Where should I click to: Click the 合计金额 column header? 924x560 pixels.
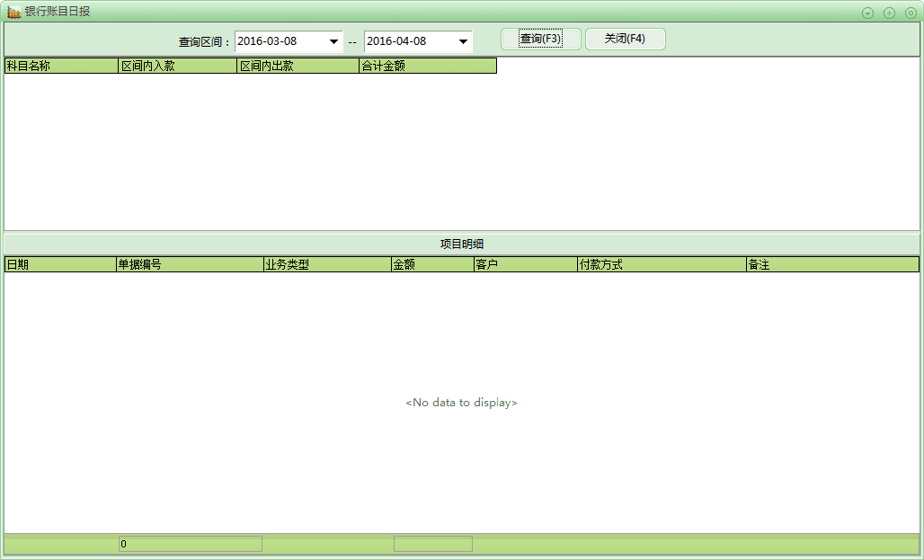427,66
